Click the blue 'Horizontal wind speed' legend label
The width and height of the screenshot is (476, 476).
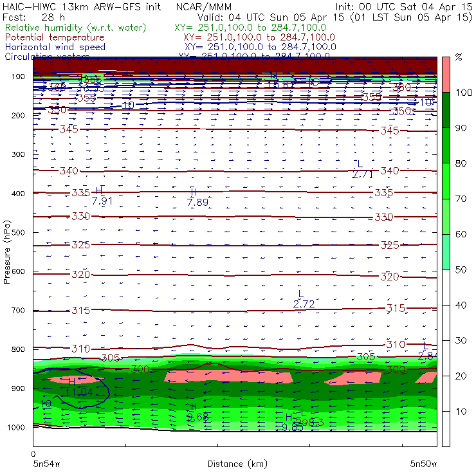click(x=55, y=47)
